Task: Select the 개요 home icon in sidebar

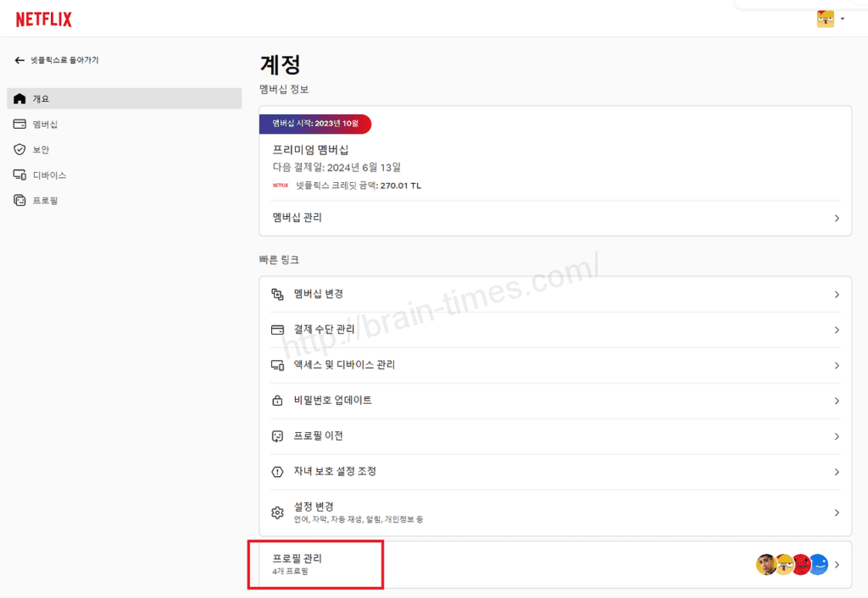Action: 19,99
